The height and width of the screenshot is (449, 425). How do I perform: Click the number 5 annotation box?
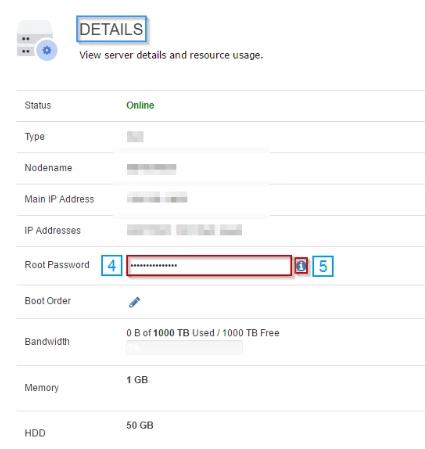(323, 266)
